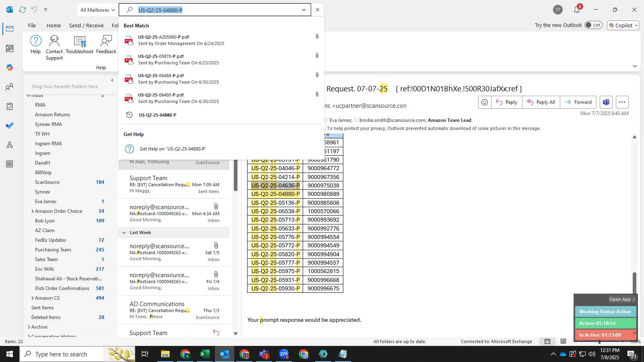Click the message list scroll down arrow
Screen dimensions: 644x362
tap(235, 333)
